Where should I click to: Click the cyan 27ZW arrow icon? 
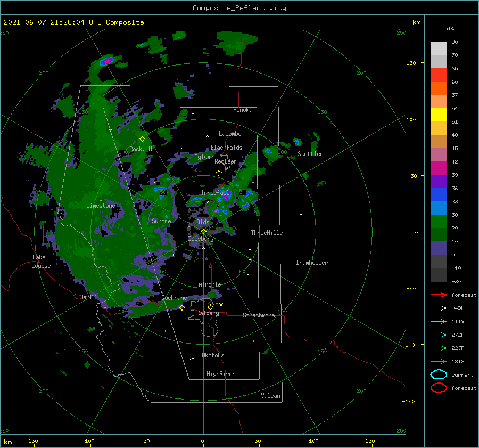point(439,335)
